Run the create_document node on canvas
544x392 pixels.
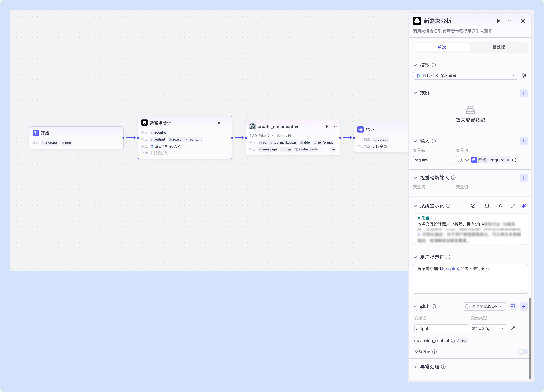(327, 127)
